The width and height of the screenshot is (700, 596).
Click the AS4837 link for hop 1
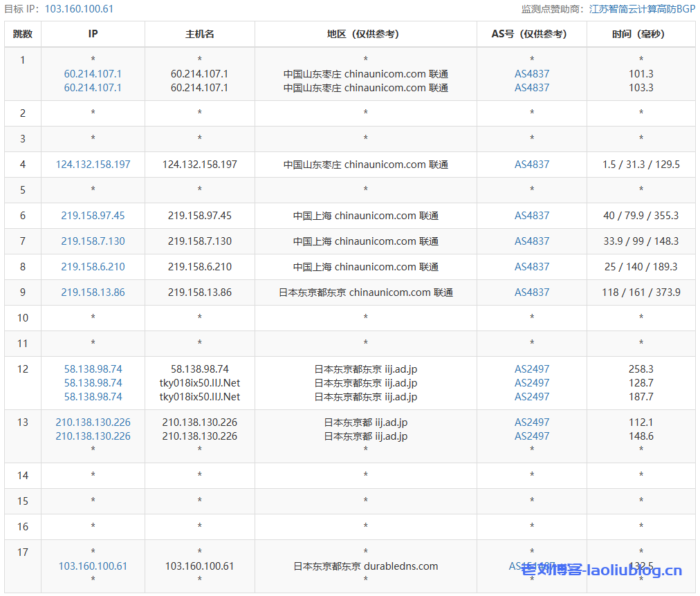point(531,73)
